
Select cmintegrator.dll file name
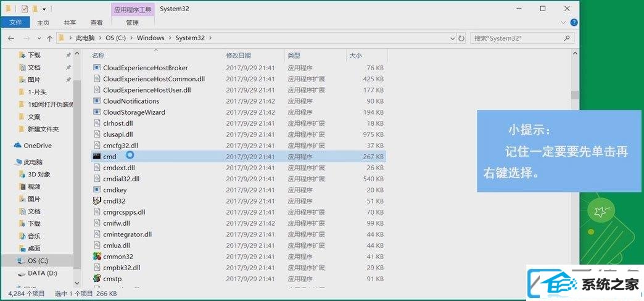click(x=128, y=234)
